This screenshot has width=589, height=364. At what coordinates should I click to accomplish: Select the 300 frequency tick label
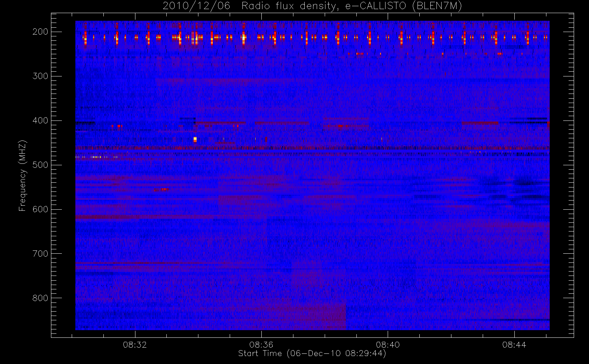40,76
